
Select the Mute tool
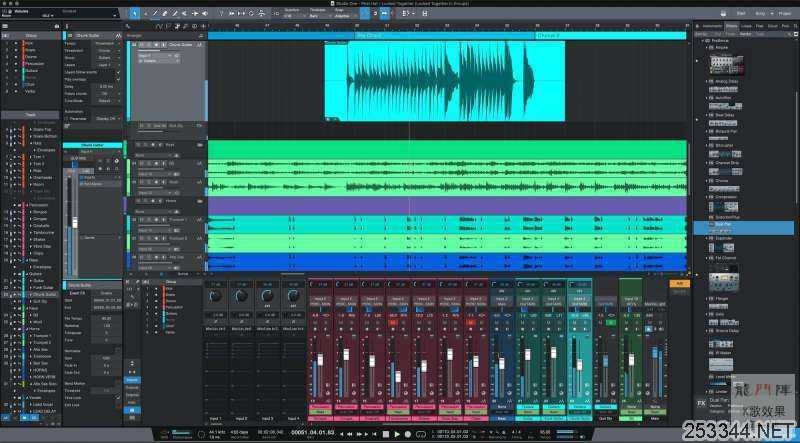coord(184,13)
